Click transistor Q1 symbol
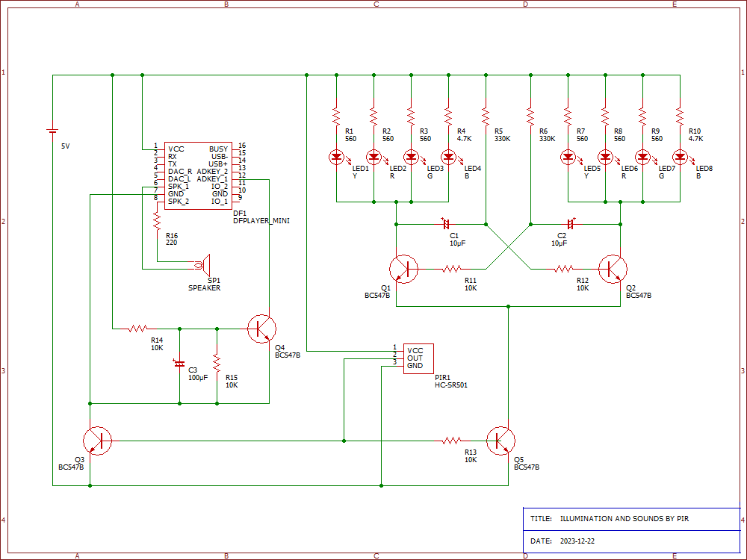747x560 pixels. (403, 269)
